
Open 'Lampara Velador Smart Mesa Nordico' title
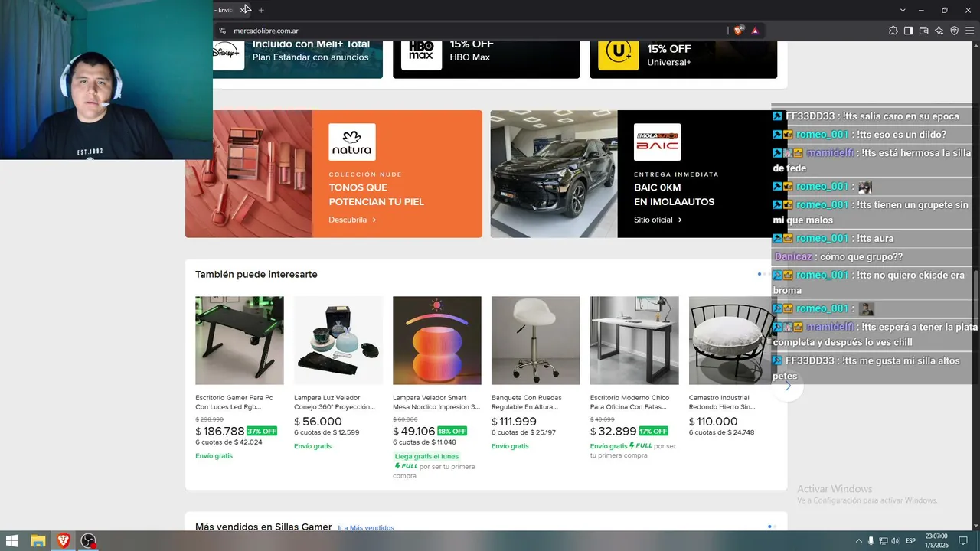pyautogui.click(x=436, y=403)
